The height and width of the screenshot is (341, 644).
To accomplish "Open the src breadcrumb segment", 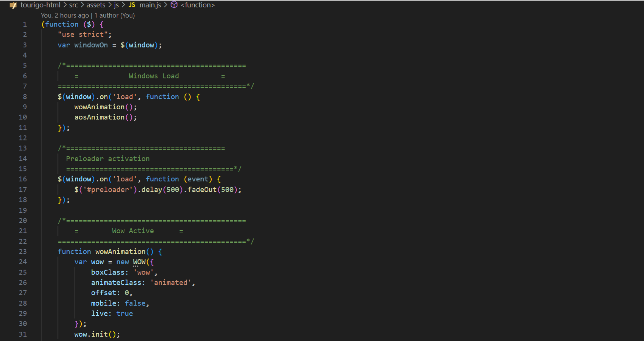I will (x=73, y=5).
